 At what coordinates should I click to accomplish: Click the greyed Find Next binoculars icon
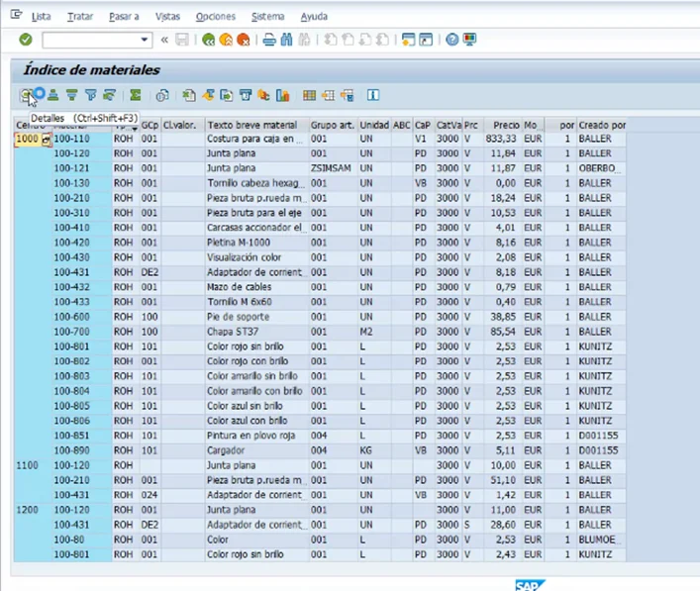click(x=304, y=40)
